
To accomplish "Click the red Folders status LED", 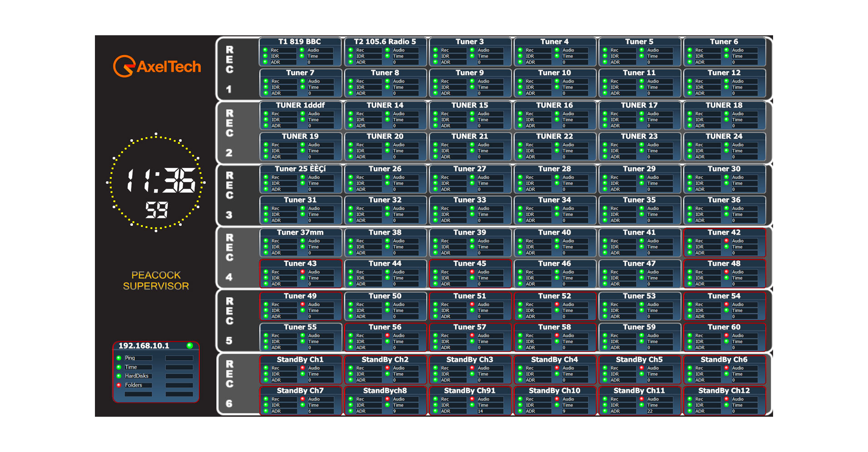I will 119,385.
